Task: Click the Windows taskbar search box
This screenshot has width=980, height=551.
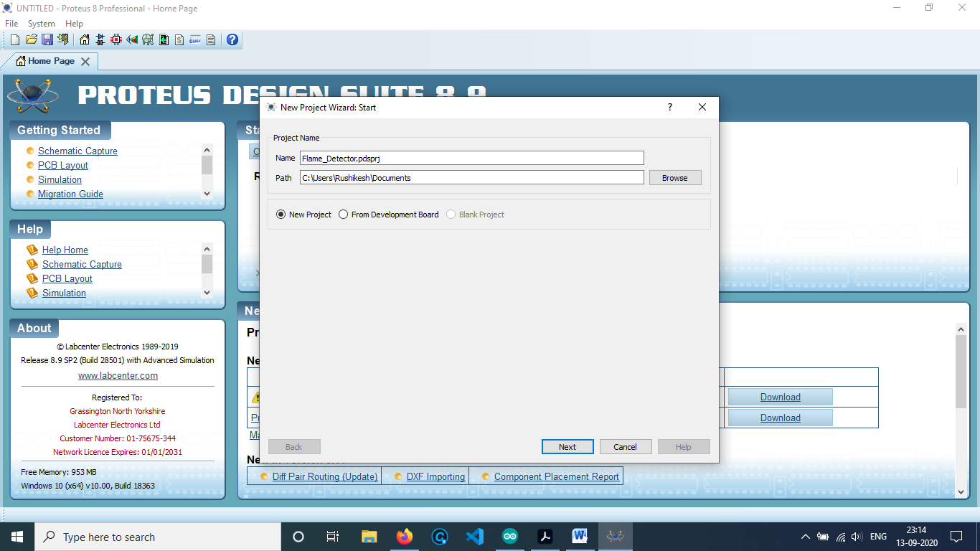Action: (x=158, y=537)
